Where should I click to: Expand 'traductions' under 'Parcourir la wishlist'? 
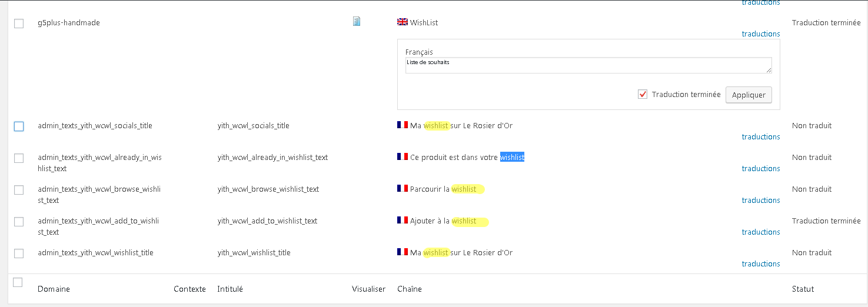click(761, 201)
